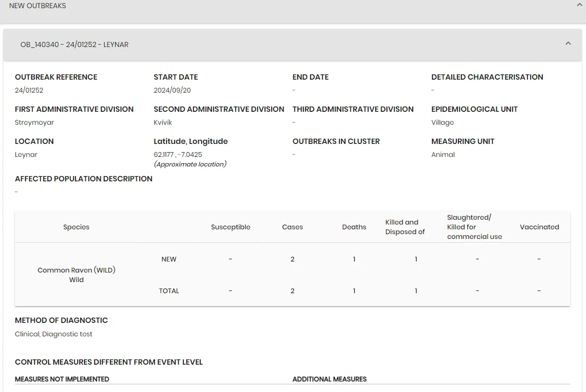Viewport: 586px width, 392px height.
Task: Select the outbreak reference value 24/01252
Action: click(x=29, y=90)
